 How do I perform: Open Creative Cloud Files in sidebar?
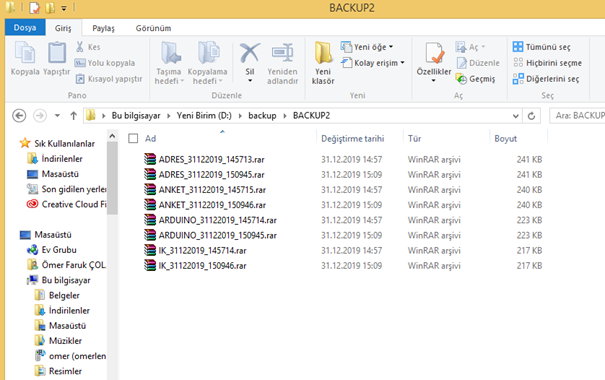pos(66,204)
